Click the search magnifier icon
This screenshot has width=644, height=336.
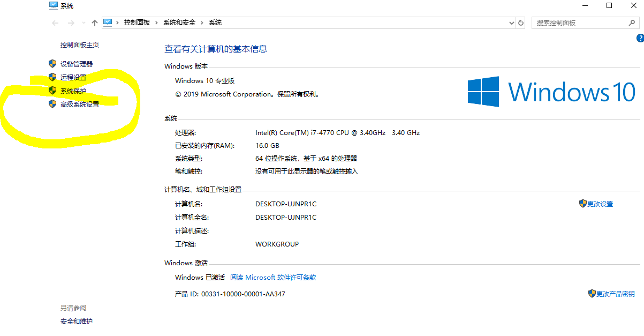pyautogui.click(x=632, y=23)
